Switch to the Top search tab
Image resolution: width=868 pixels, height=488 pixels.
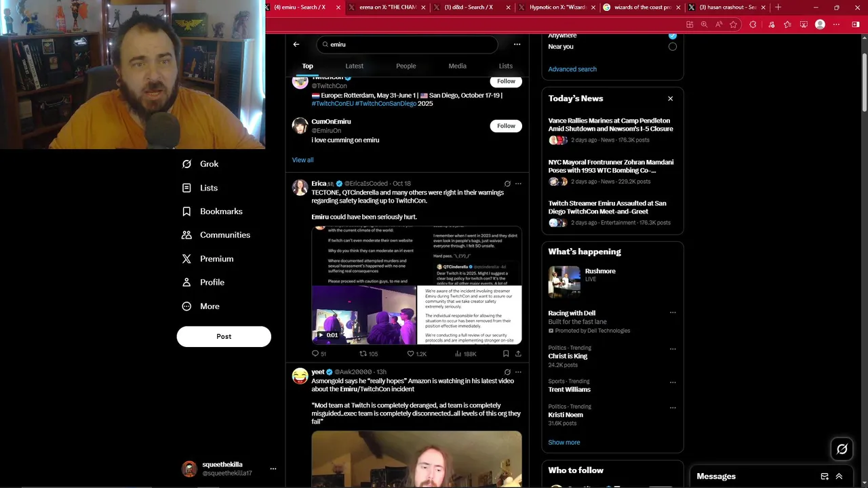coord(308,66)
